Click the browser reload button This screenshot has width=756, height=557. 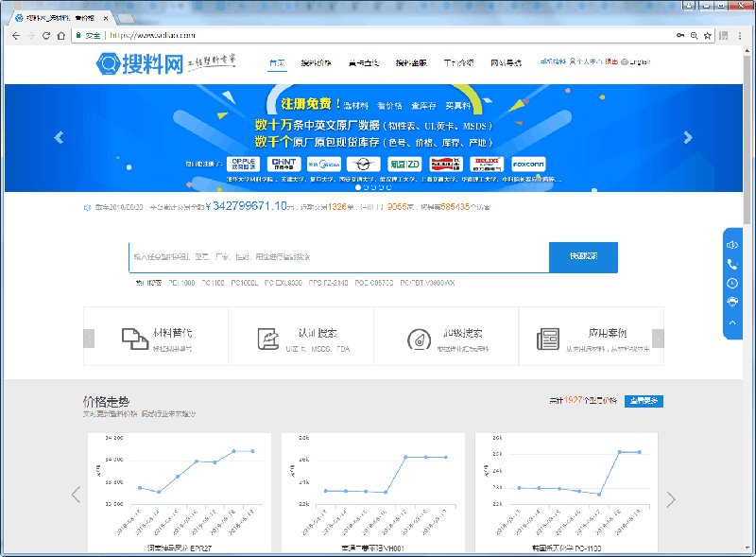(46, 35)
